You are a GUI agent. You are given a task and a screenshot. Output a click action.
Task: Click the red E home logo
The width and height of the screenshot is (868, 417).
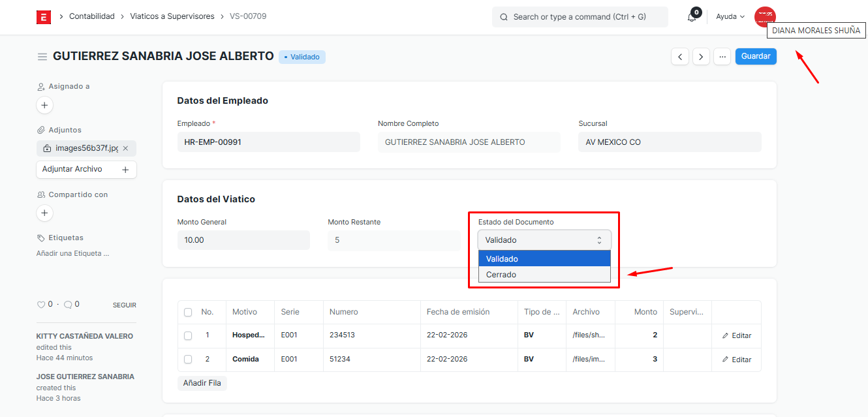pos(44,17)
